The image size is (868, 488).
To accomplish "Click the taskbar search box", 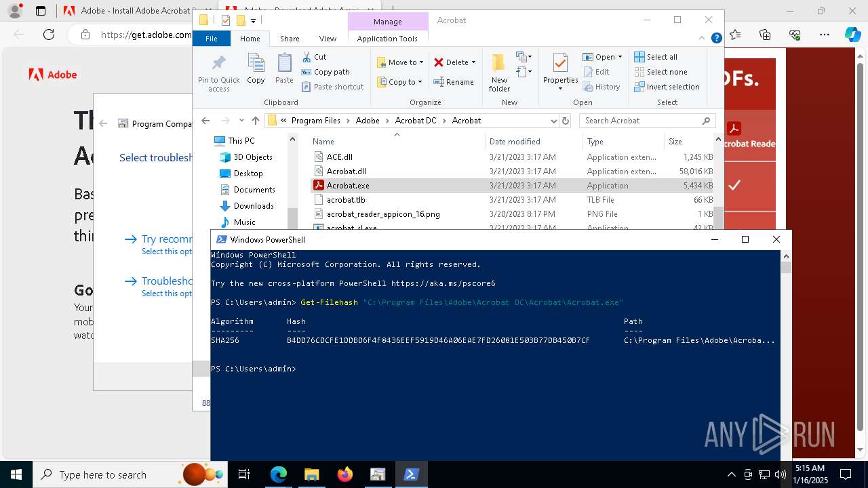I will click(x=130, y=474).
